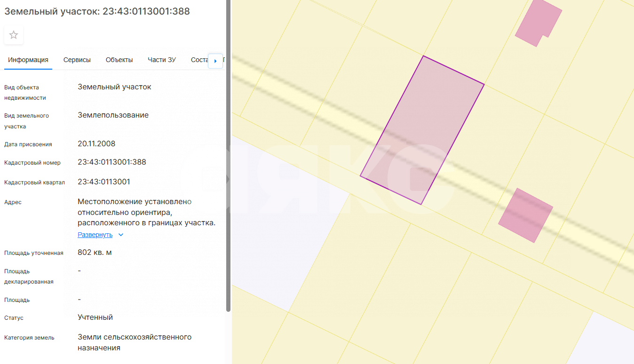Open the partially hidden Состав tab

coord(199,60)
